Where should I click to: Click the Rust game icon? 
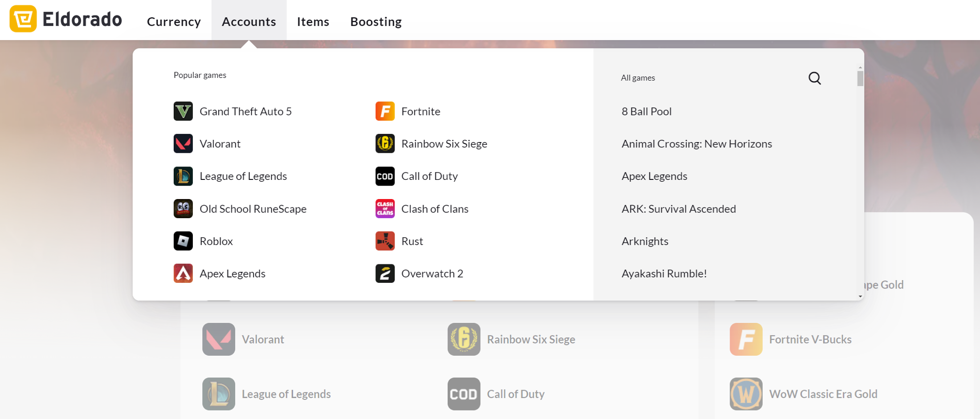point(385,241)
